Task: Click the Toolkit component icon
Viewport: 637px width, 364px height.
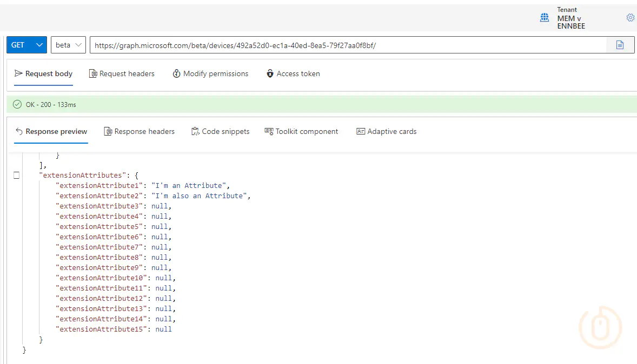Action: click(269, 131)
